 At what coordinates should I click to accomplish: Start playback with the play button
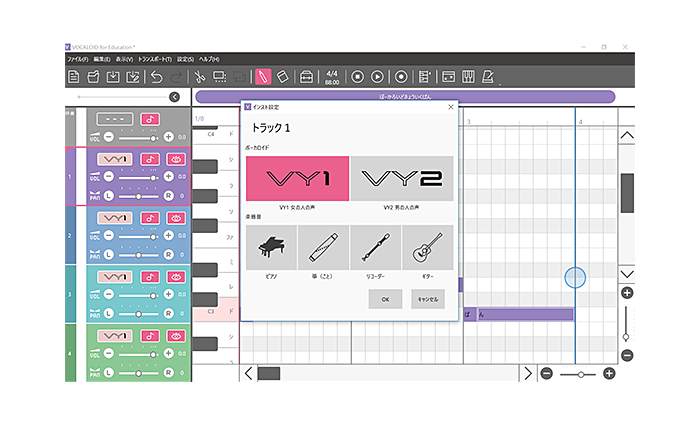tap(377, 77)
